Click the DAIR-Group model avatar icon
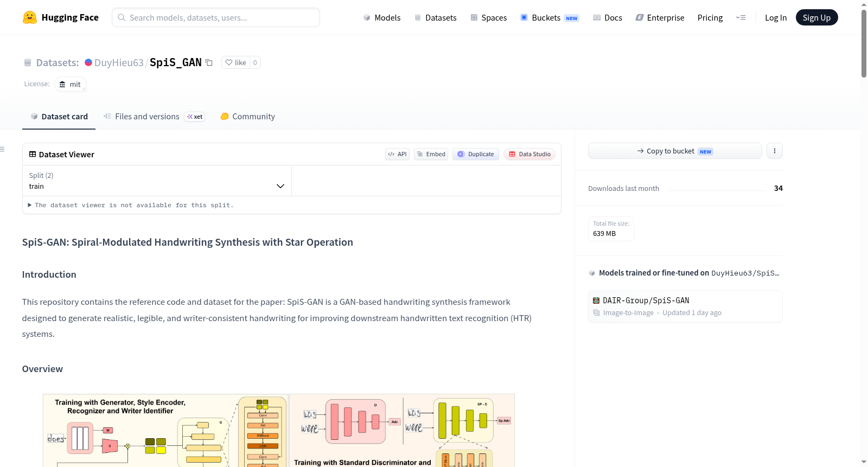 tap(596, 300)
